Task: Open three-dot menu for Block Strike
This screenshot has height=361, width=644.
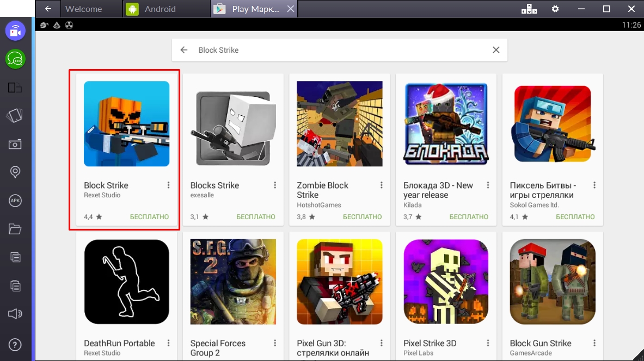Action: [168, 185]
